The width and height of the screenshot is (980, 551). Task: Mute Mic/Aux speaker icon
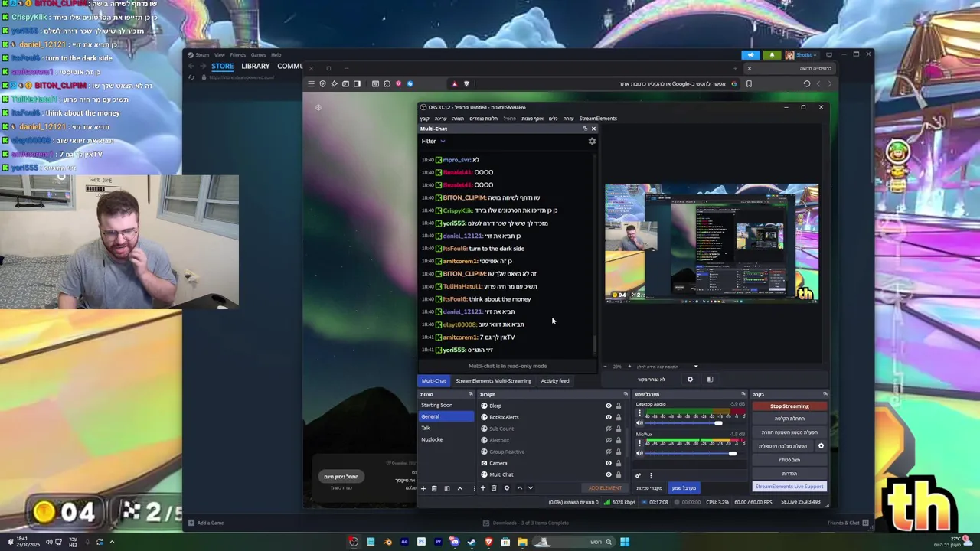[x=640, y=453]
